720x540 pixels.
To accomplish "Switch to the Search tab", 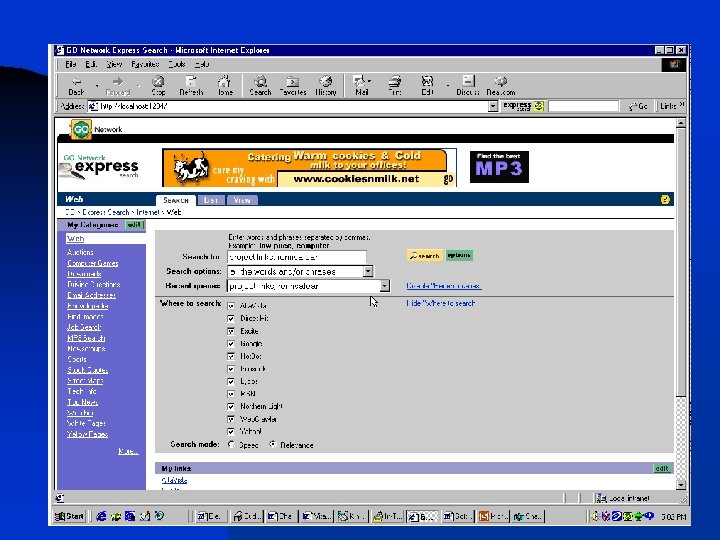I will coord(176,200).
